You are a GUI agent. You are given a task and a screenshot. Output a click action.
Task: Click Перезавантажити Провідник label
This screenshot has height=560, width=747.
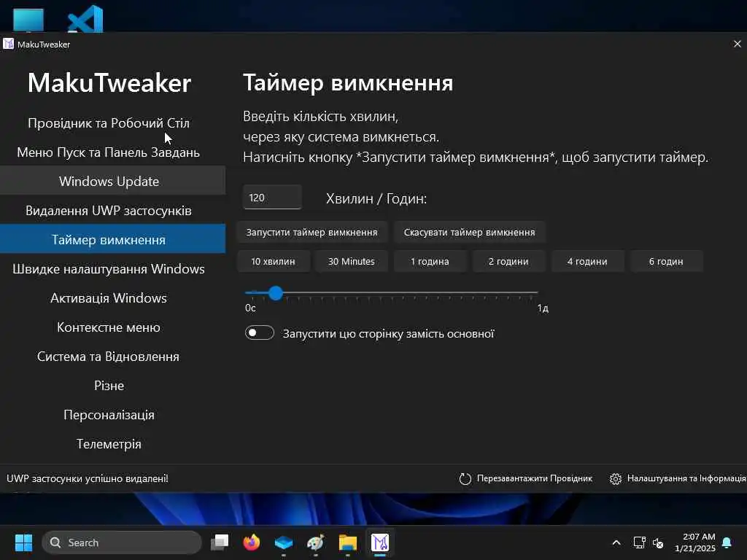[x=535, y=478]
